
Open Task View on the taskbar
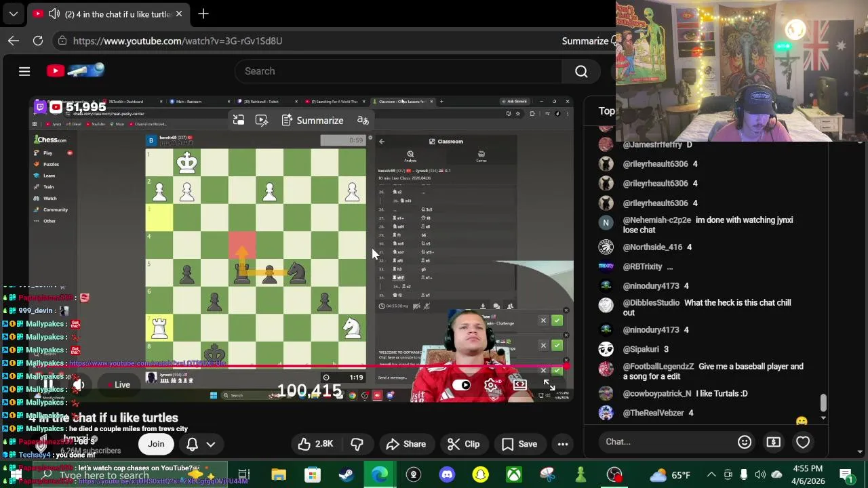244,474
